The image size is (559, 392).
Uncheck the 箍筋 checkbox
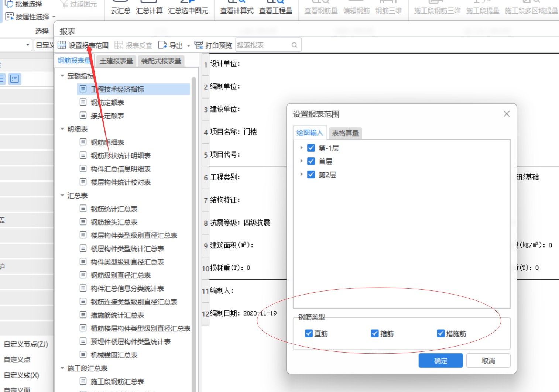tap(375, 333)
